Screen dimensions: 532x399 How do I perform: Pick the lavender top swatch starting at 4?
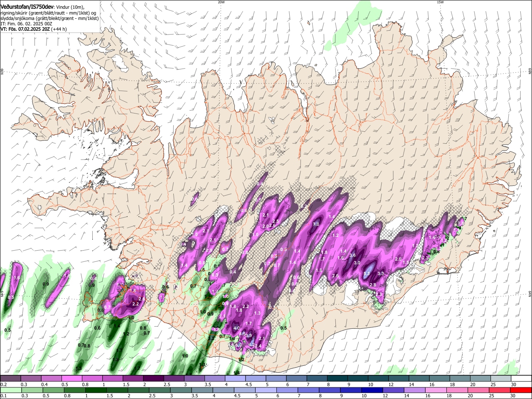click(x=235, y=379)
